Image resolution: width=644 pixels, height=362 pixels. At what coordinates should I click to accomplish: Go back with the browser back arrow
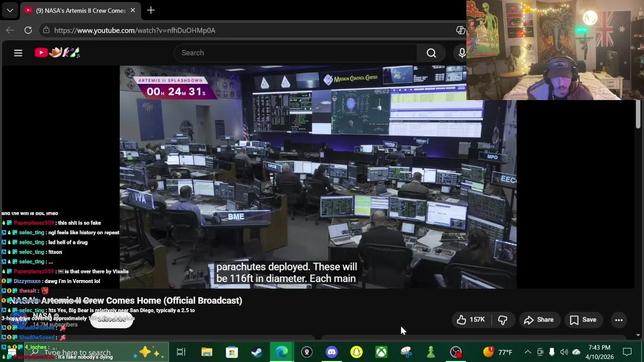pos(10,30)
